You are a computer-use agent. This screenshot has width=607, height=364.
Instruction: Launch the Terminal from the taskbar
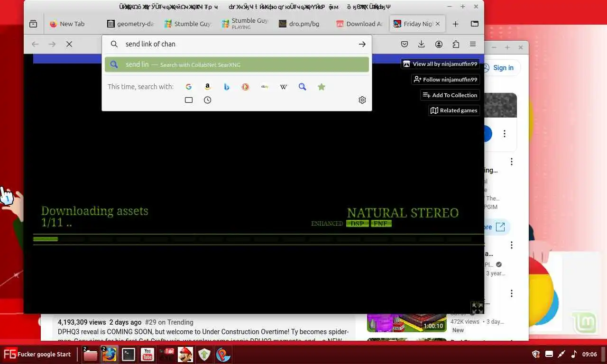click(129, 355)
